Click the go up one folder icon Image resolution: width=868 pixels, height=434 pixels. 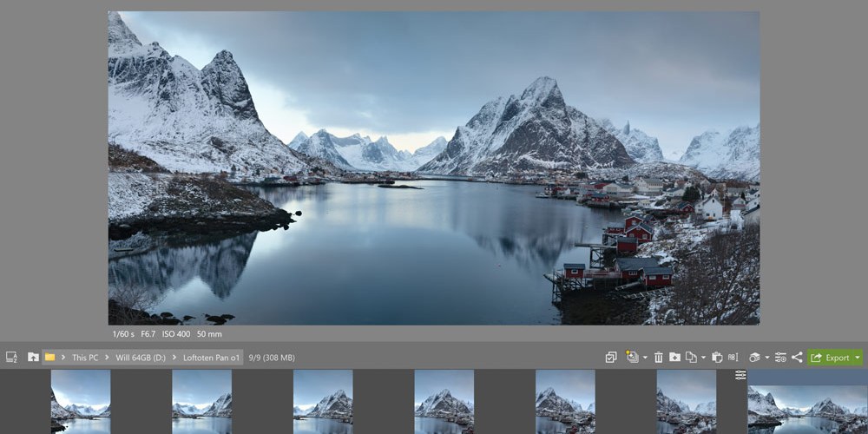coord(33,358)
